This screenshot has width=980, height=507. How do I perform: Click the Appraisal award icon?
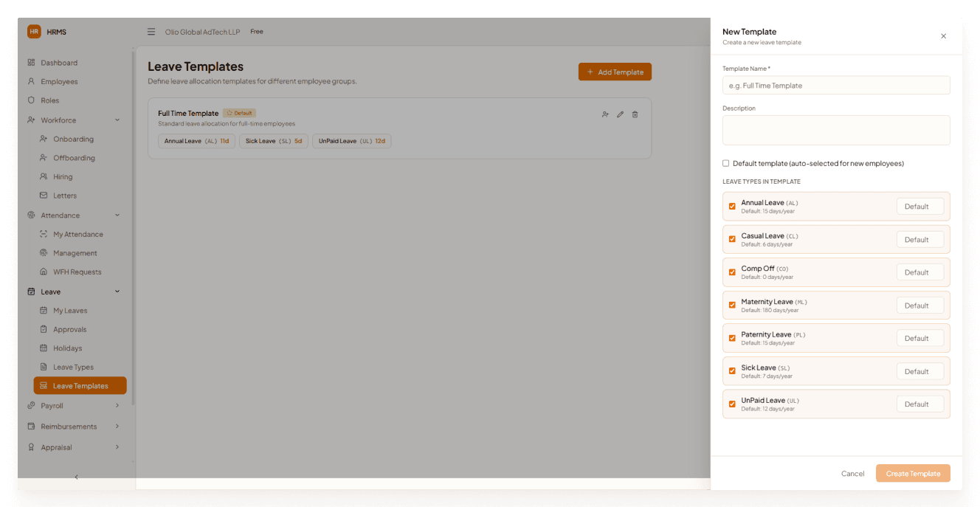tap(31, 447)
